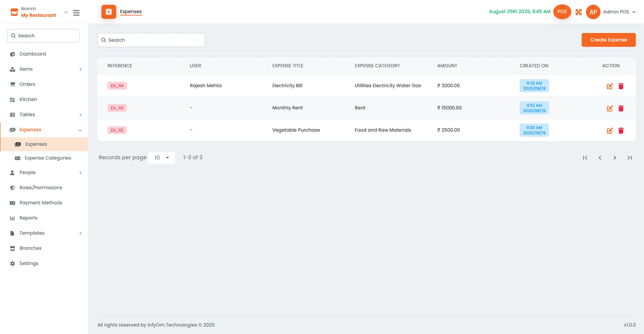Image resolution: width=644 pixels, height=334 pixels.
Task: Click the Roles/Permissions shield icon
Action: click(12, 187)
